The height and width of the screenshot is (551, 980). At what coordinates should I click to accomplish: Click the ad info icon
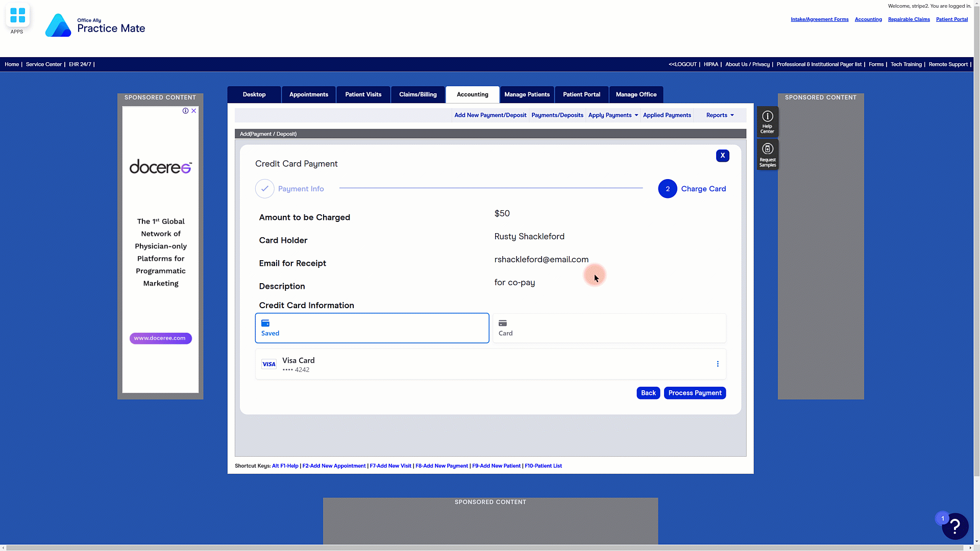pyautogui.click(x=185, y=111)
